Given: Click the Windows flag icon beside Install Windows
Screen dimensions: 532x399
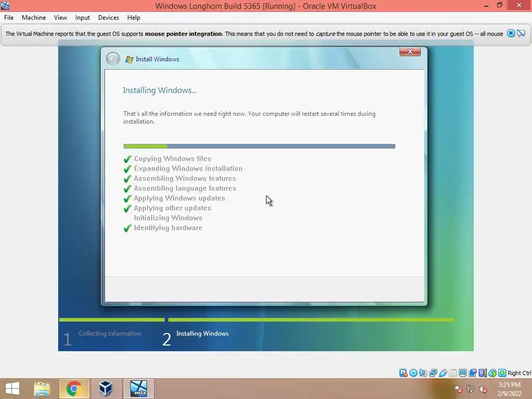Looking at the screenshot, I should tap(129, 59).
